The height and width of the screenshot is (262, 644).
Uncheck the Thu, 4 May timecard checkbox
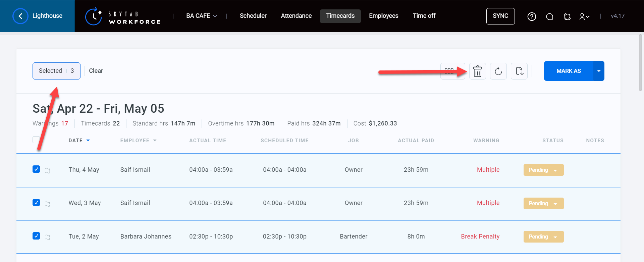tap(36, 169)
